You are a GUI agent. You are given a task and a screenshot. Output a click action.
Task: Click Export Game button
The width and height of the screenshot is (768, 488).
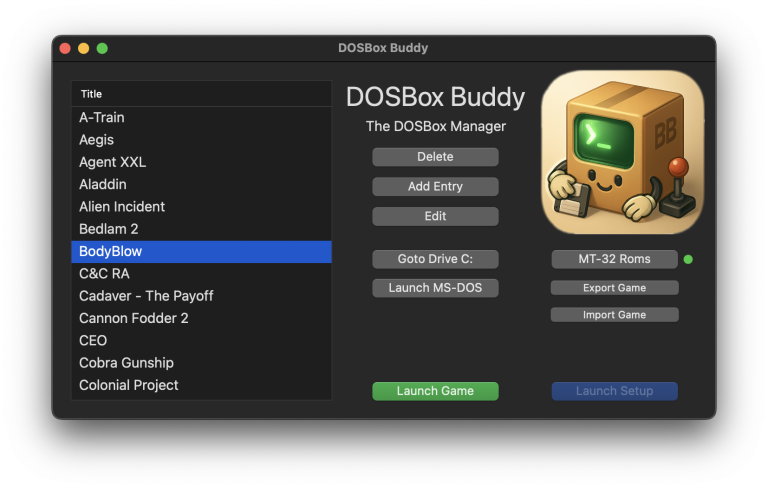coord(614,288)
